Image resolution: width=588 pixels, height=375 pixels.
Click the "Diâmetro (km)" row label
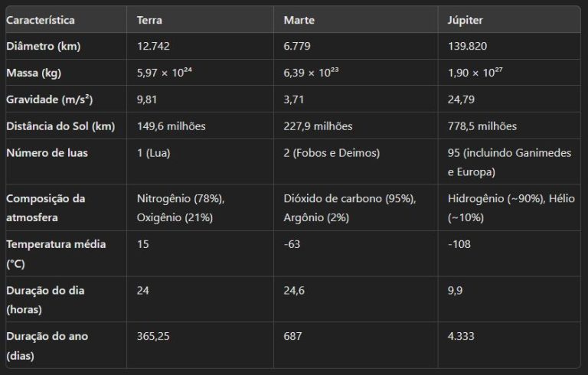pyautogui.click(x=43, y=47)
